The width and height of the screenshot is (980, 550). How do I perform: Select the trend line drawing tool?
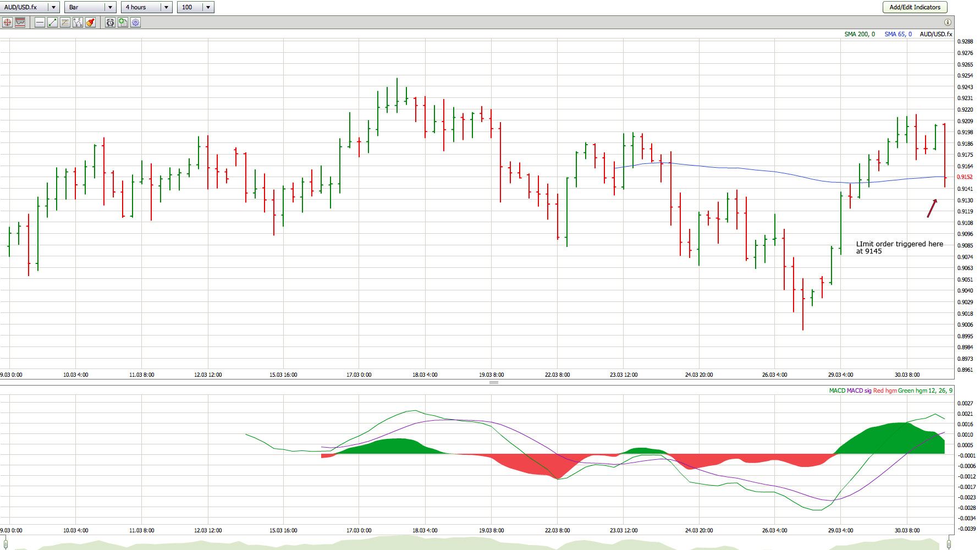pos(52,23)
